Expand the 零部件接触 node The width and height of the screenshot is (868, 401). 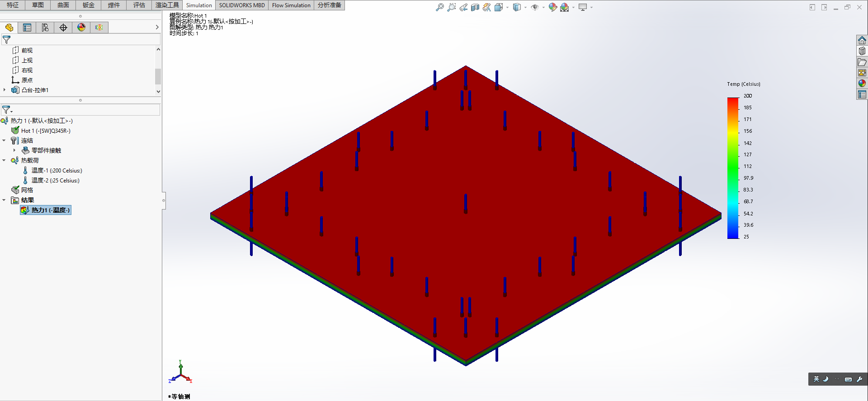14,150
